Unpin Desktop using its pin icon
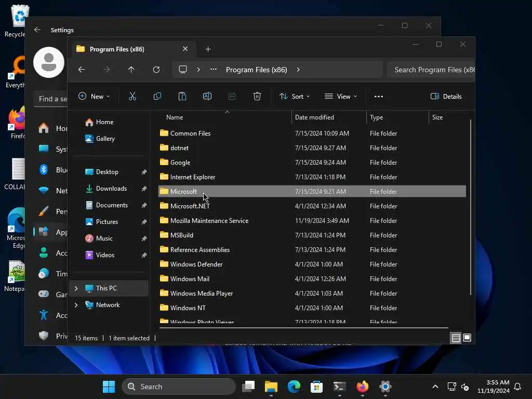532x399 pixels. pyautogui.click(x=144, y=172)
